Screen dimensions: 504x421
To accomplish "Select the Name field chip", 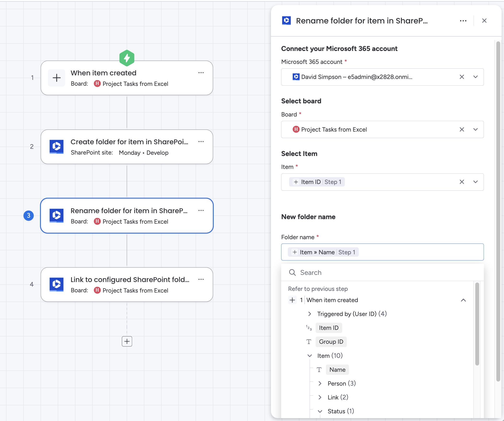I will [337, 370].
